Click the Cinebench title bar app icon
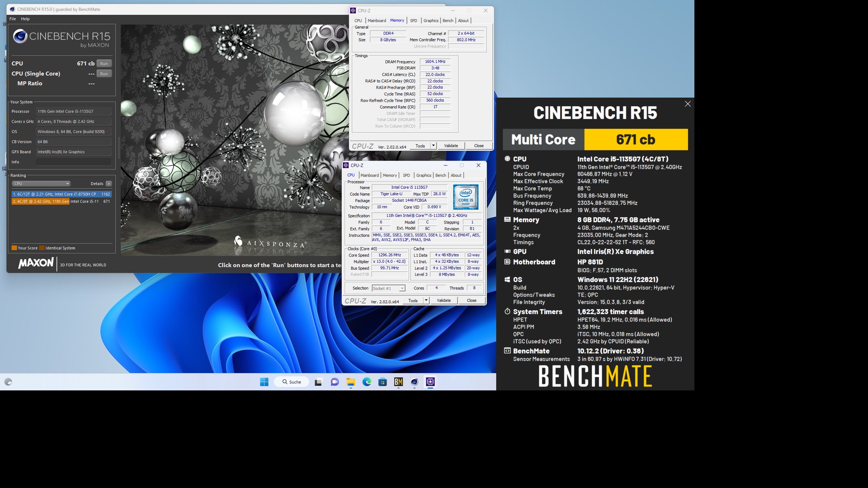 12,9
